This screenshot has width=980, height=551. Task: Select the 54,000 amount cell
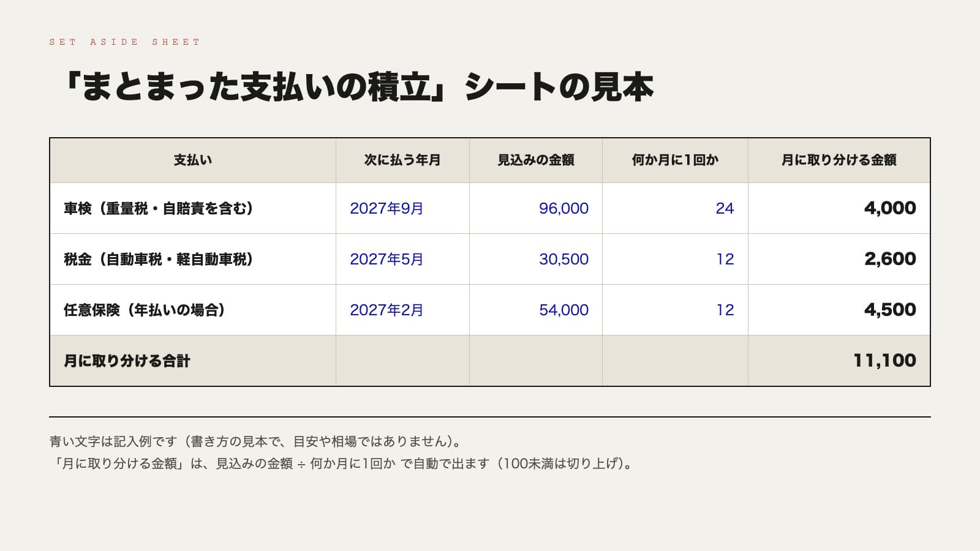(536, 310)
